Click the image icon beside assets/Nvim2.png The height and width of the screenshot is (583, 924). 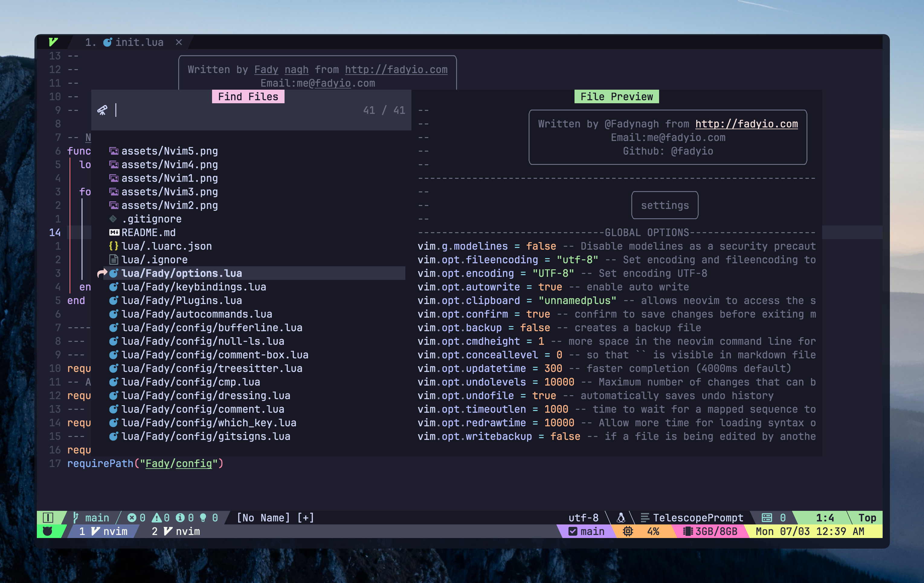[x=114, y=206]
